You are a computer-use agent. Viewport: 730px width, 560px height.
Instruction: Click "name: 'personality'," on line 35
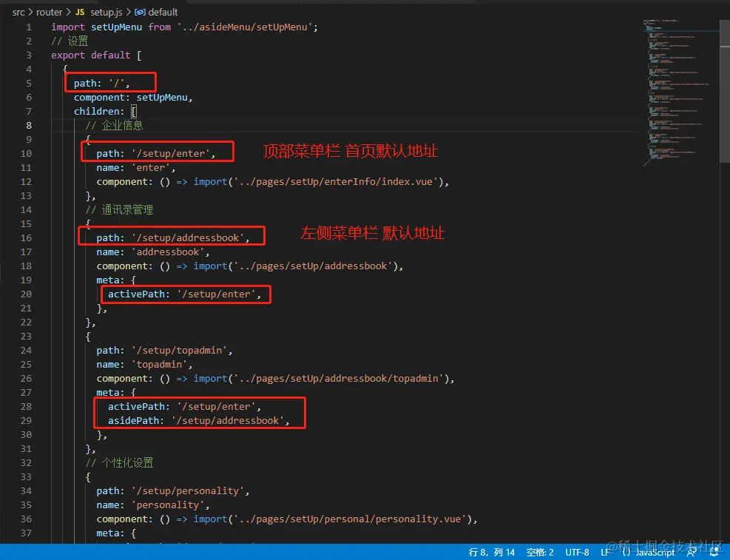pos(153,505)
